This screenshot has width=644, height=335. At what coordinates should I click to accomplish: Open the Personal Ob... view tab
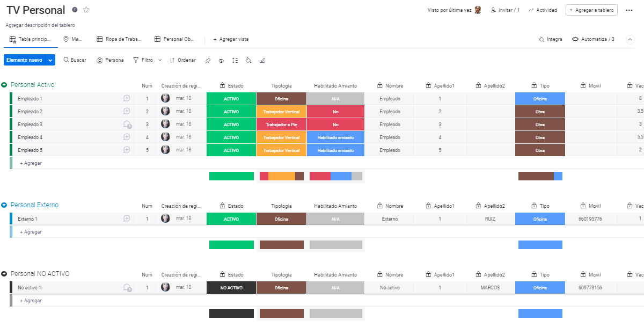coord(174,39)
